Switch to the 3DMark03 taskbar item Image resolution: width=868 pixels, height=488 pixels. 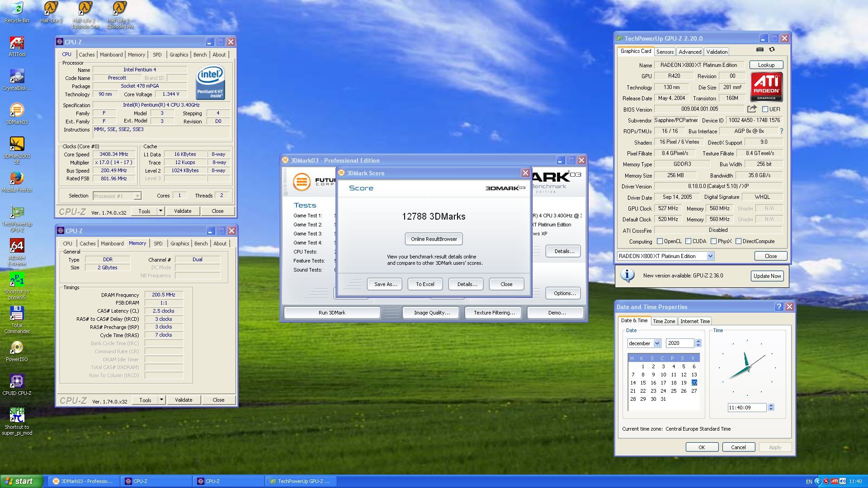click(83, 481)
